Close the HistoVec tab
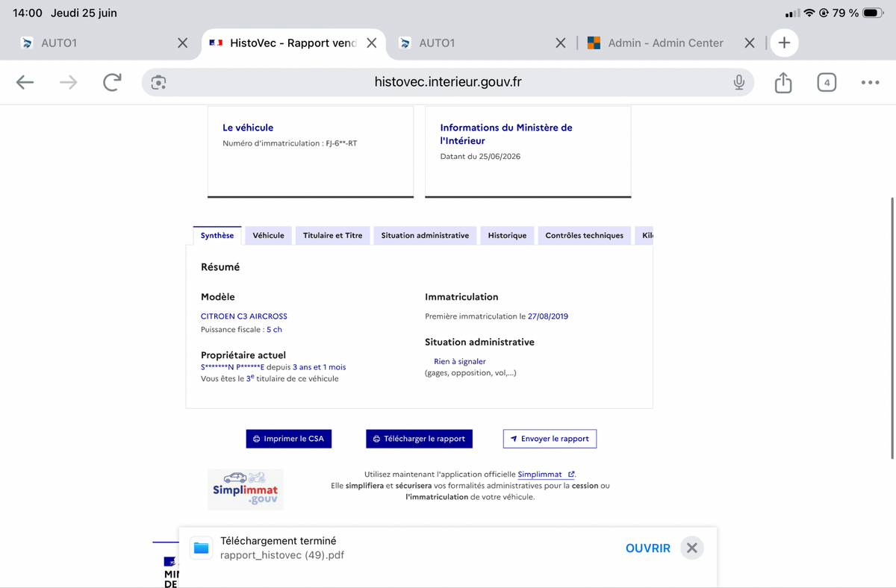The width and height of the screenshot is (896, 588). click(x=371, y=43)
